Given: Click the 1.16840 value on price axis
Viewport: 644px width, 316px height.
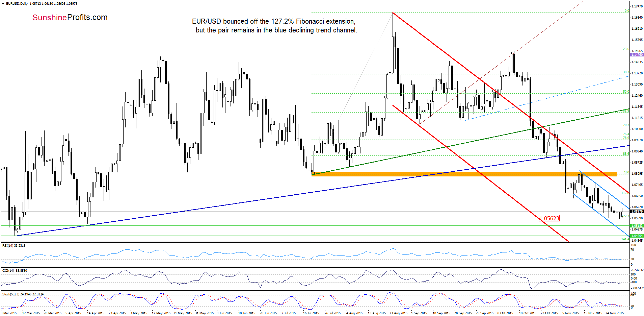Looking at the screenshot, I should click(637, 18).
